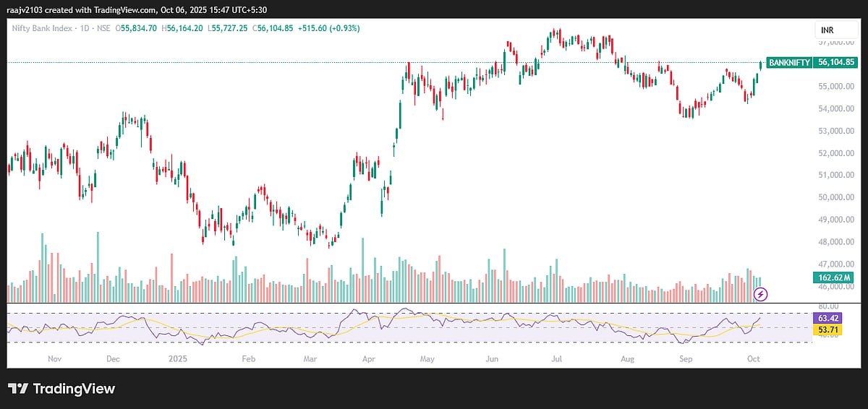This screenshot has width=868, height=409.
Task: Click the TradingView logo at bottom left
Action: click(x=61, y=389)
